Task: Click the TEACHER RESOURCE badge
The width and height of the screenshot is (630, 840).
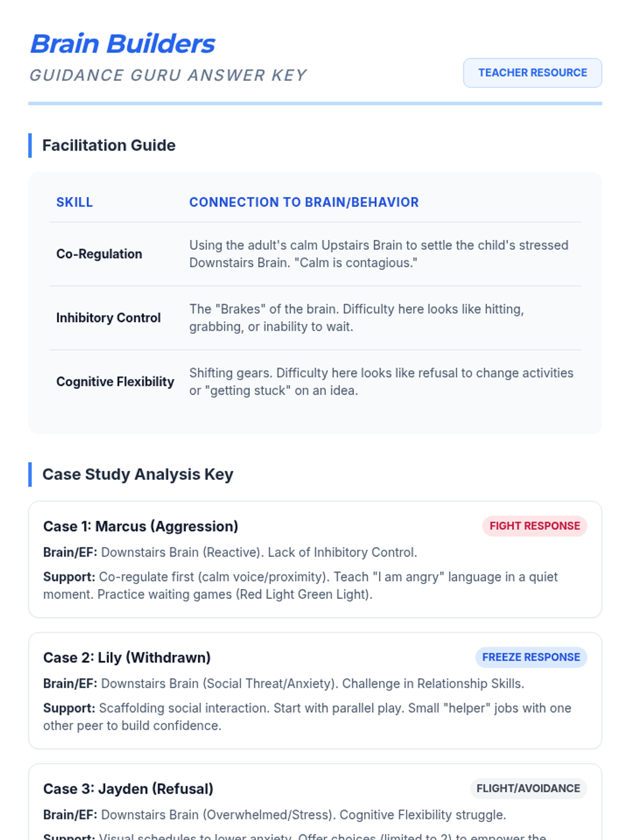Action: coord(532,73)
